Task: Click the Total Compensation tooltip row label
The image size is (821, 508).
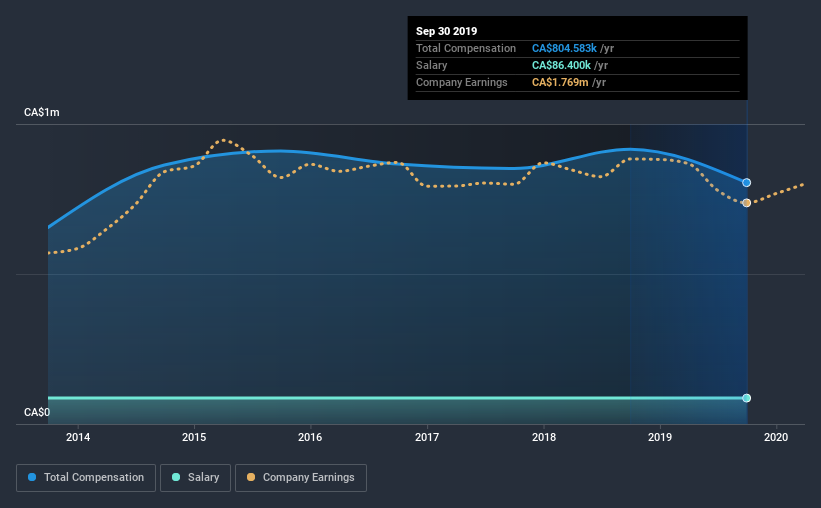Action: (466, 48)
